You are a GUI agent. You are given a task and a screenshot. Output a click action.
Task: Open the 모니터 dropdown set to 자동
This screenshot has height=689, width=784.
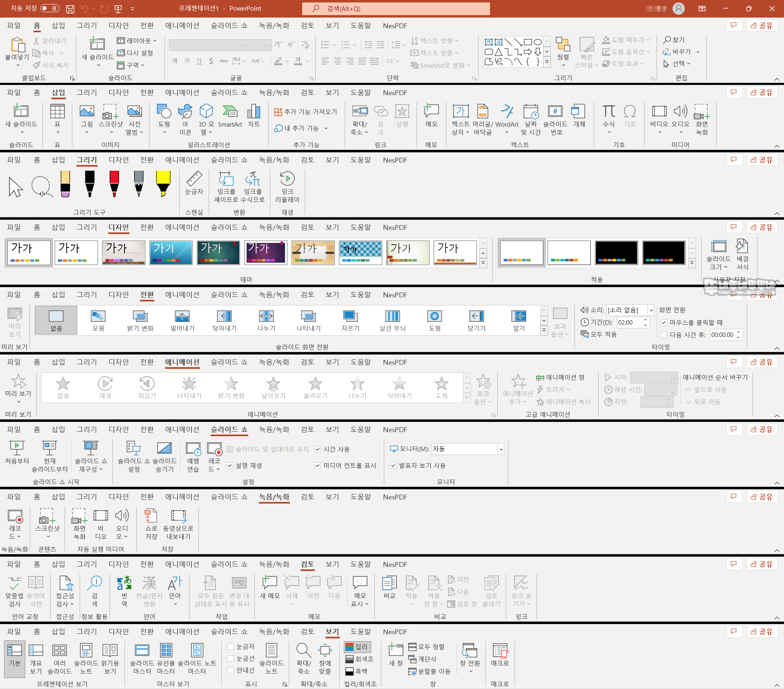501,449
